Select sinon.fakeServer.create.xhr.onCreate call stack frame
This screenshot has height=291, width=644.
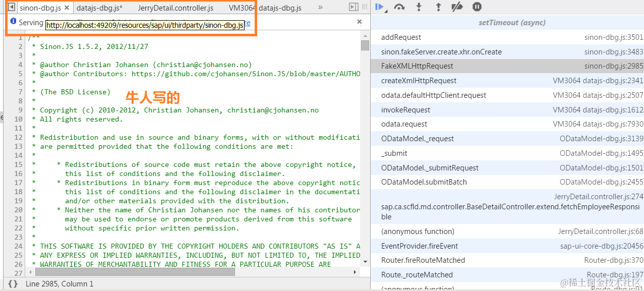(x=507, y=52)
